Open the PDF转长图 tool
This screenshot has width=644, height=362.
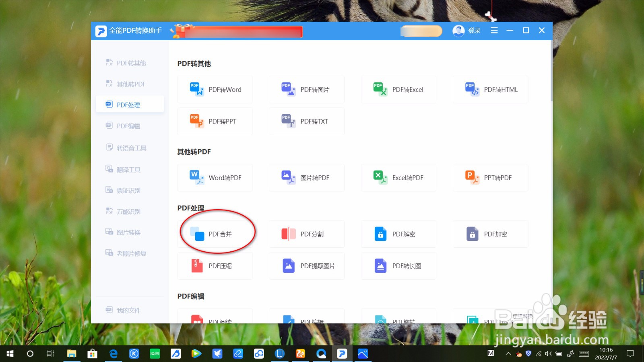[x=398, y=265]
